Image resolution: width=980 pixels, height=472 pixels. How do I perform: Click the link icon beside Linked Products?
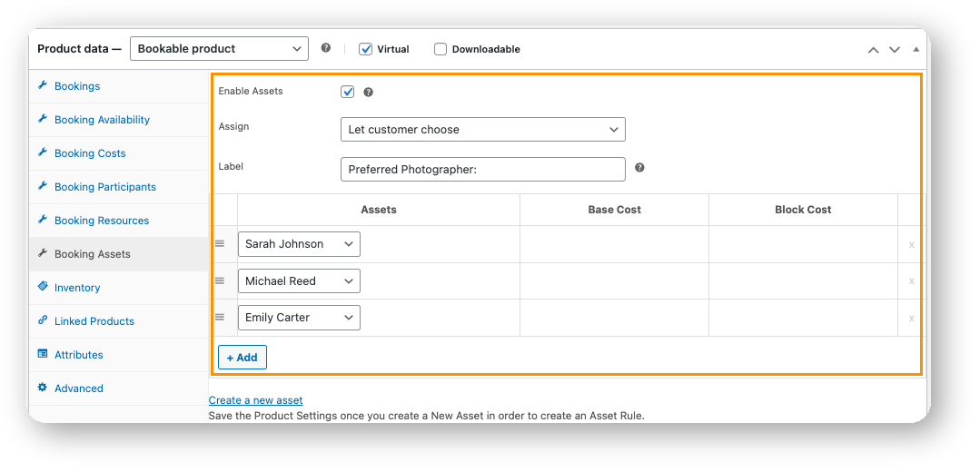[x=43, y=320]
